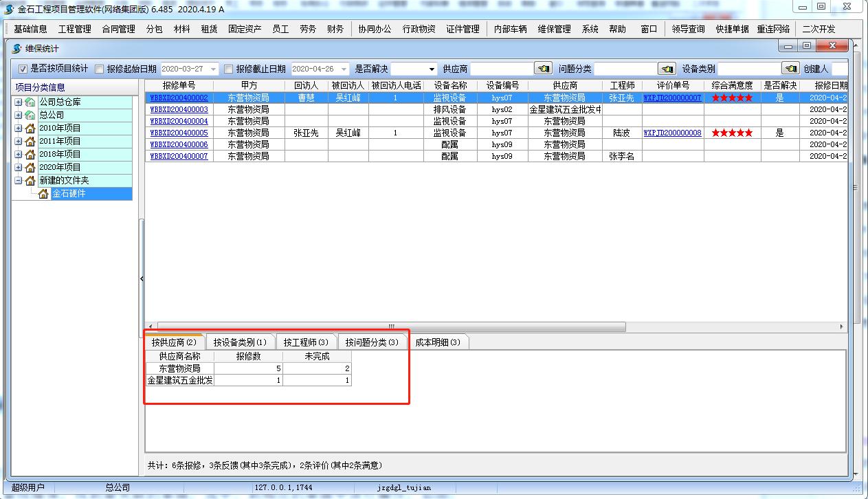
Task: Click the 公司总仓库 warehouse icon
Action: (30, 102)
